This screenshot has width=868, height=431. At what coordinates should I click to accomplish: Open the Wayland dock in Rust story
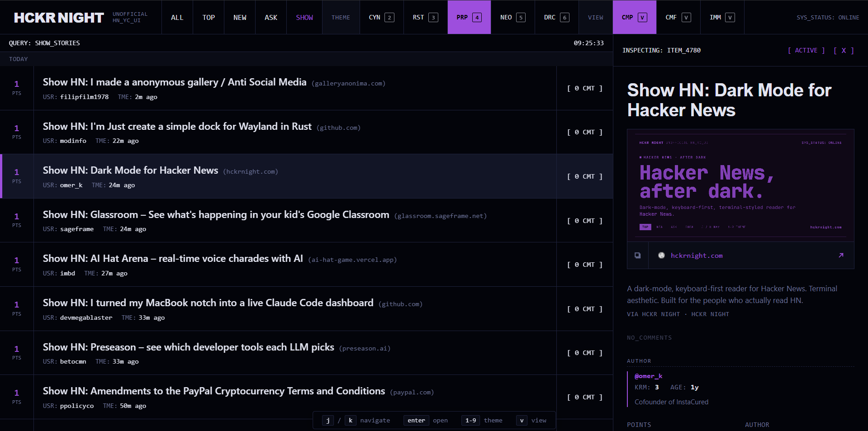pyautogui.click(x=177, y=127)
